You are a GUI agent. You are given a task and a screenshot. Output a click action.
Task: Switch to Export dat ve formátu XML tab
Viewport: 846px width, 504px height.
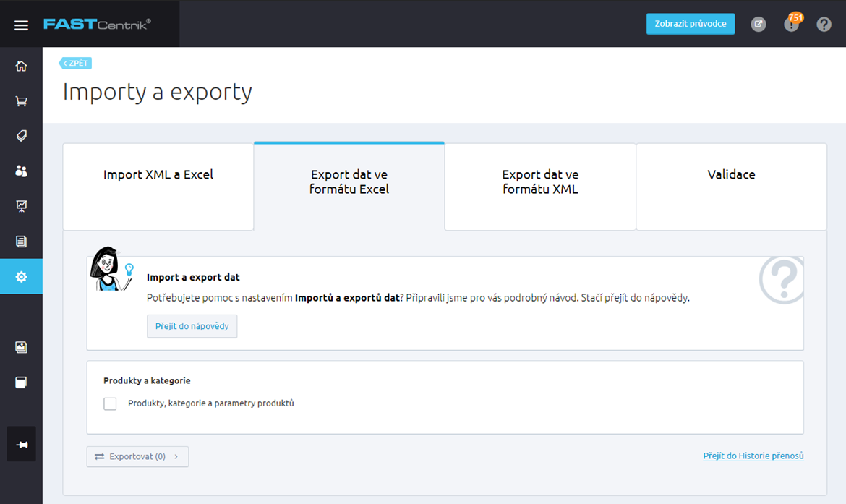point(540,187)
